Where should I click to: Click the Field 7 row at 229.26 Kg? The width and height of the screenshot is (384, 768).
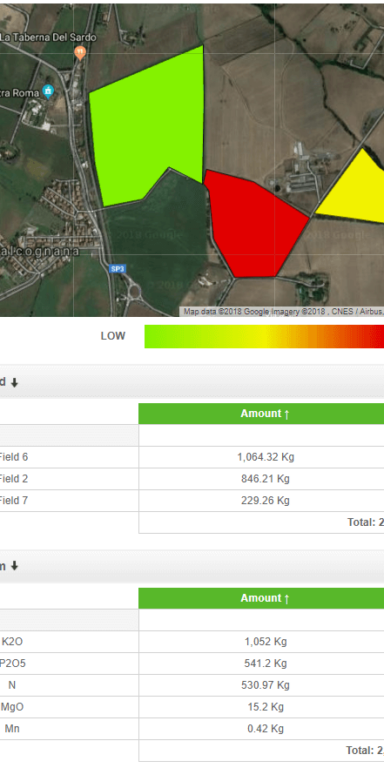click(x=192, y=500)
